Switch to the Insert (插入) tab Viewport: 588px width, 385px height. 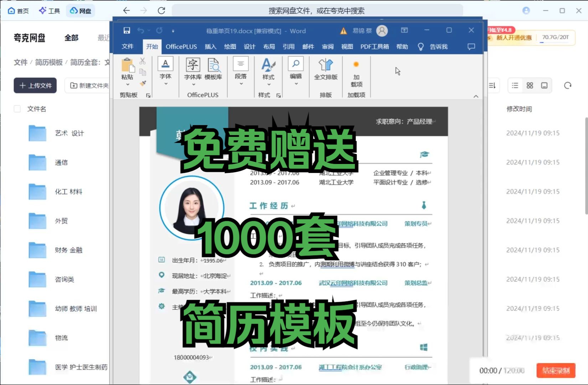click(x=210, y=46)
